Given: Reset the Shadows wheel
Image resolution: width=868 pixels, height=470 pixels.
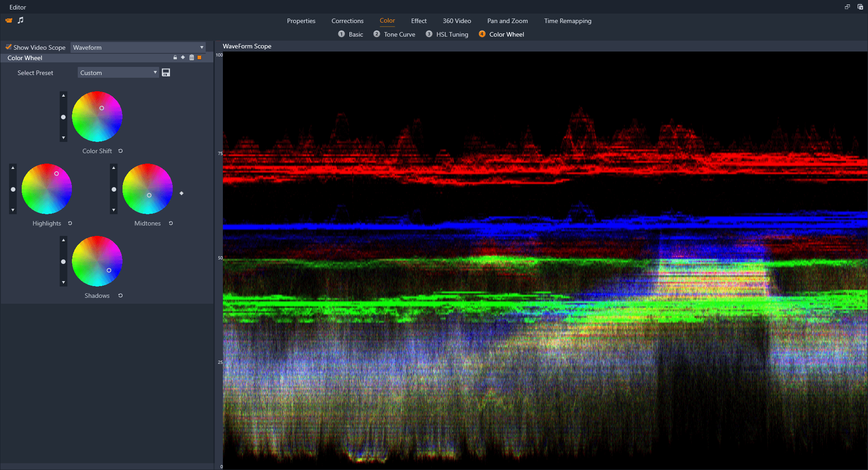Looking at the screenshot, I should click(x=121, y=296).
